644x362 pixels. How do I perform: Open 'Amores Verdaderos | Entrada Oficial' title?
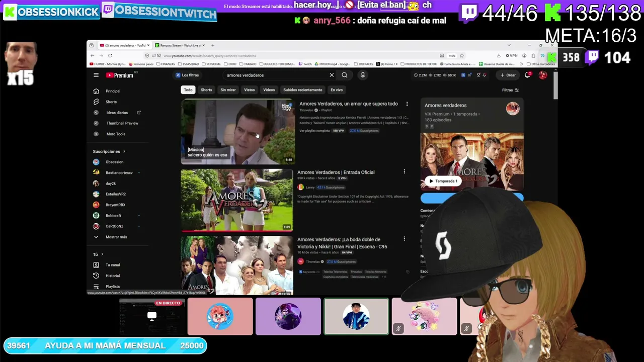(x=336, y=172)
